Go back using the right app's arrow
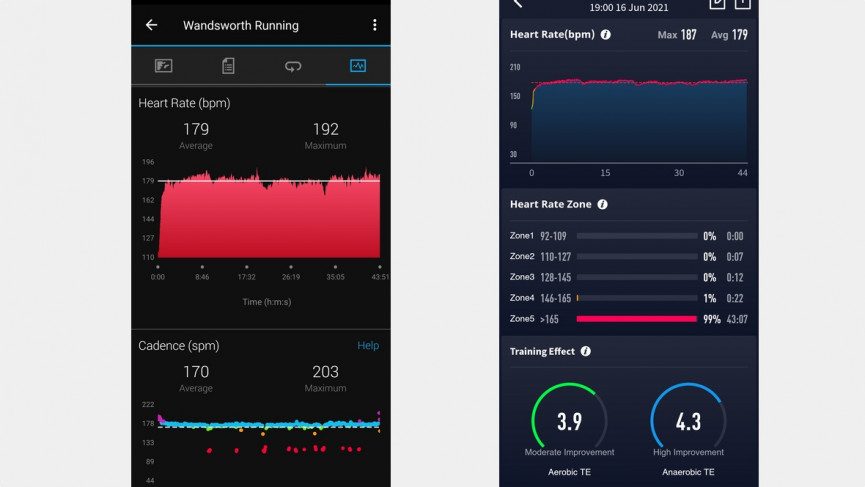Screen dimensions: 865x487 click(x=517, y=4)
